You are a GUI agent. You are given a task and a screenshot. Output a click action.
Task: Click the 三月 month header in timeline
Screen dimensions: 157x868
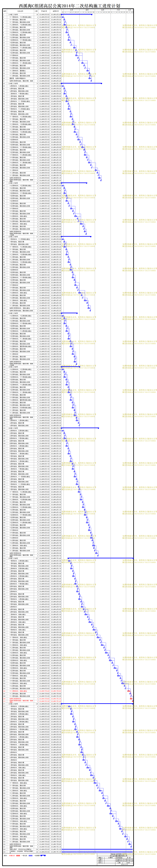click(71, 10)
